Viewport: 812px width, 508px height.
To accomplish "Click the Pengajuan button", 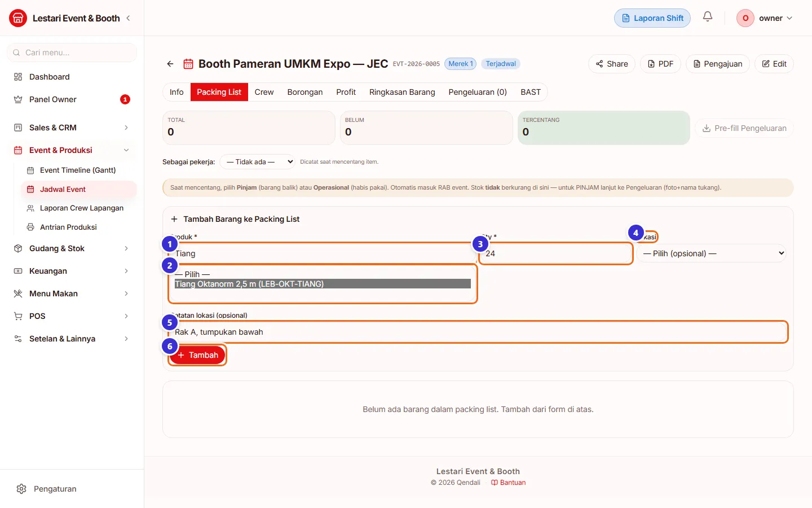I will (717, 64).
